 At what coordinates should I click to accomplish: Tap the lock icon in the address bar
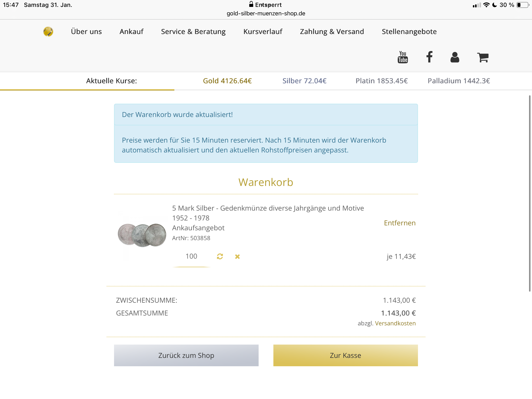pyautogui.click(x=251, y=4)
